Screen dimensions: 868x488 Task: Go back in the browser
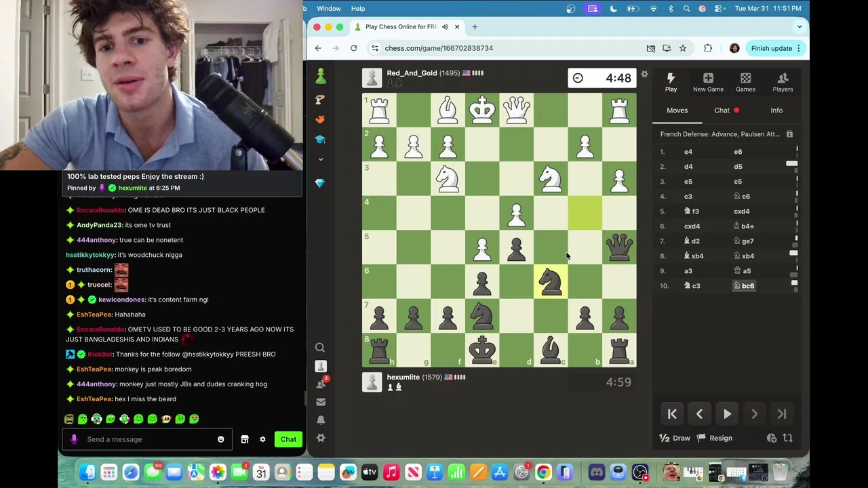click(x=318, y=48)
